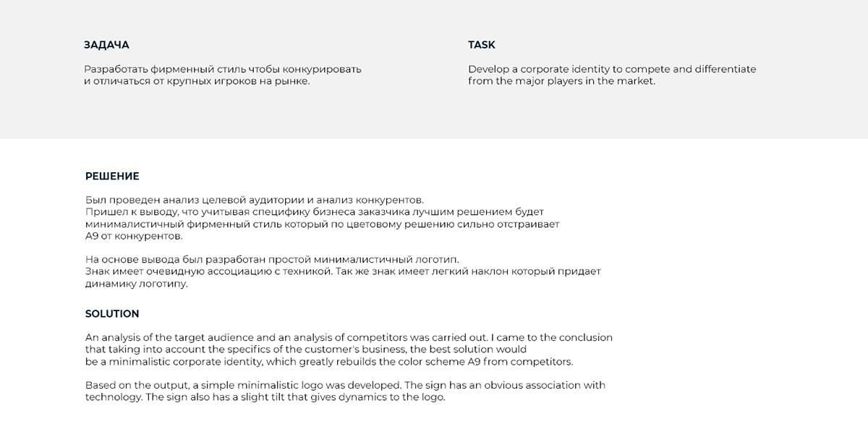
Task: Click the line starting 'that taking into account'
Action: [x=306, y=349]
